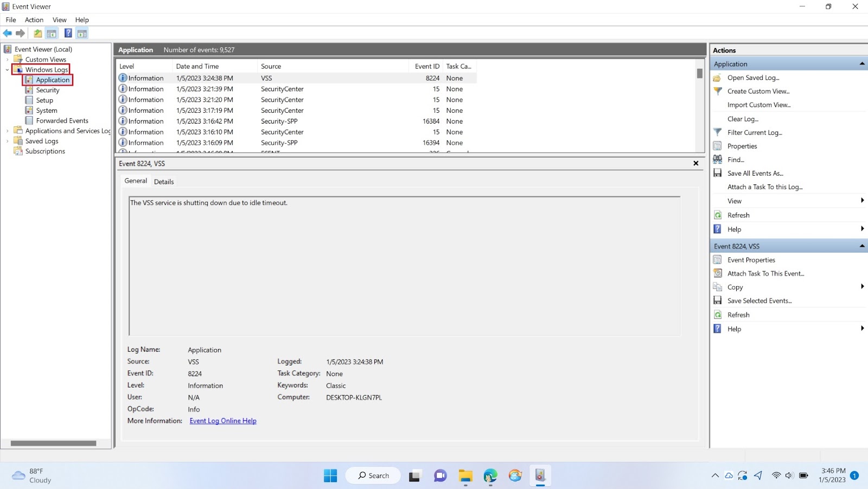This screenshot has height=489, width=868.
Task: Expand the Custom Views tree node
Action: (7, 60)
